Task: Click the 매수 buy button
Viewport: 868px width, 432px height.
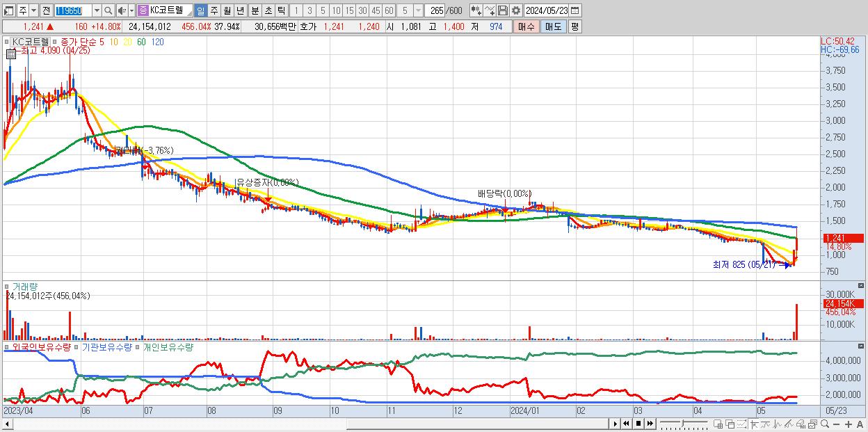Action: tap(527, 26)
